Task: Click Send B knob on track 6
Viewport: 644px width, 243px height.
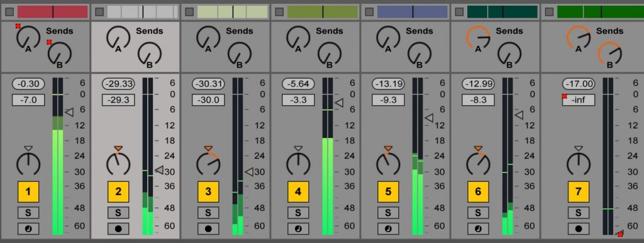Action: [509, 54]
